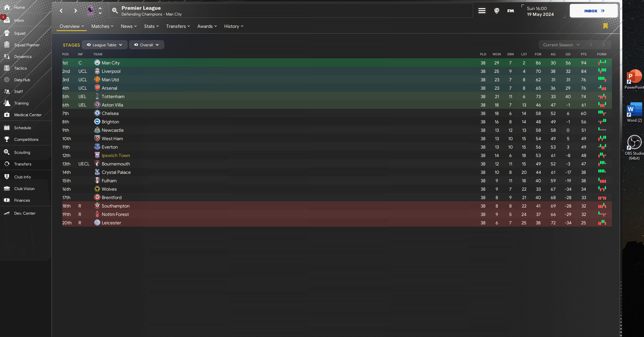
Task: View Man City form indicator
Action: pos(602,62)
